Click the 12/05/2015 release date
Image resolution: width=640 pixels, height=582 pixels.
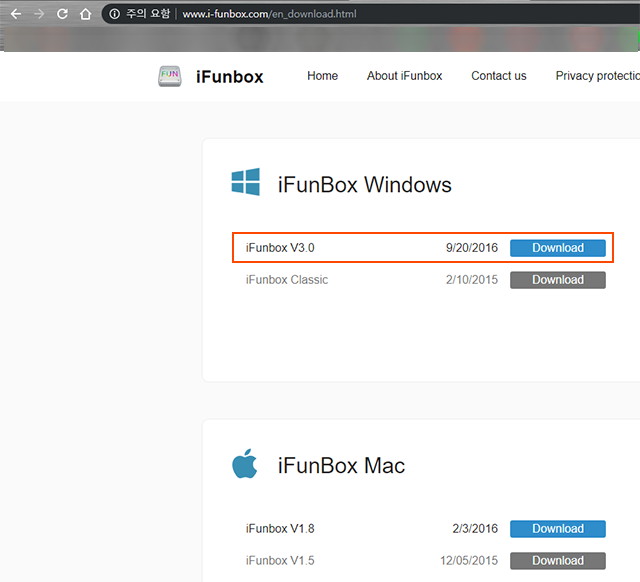(469, 561)
